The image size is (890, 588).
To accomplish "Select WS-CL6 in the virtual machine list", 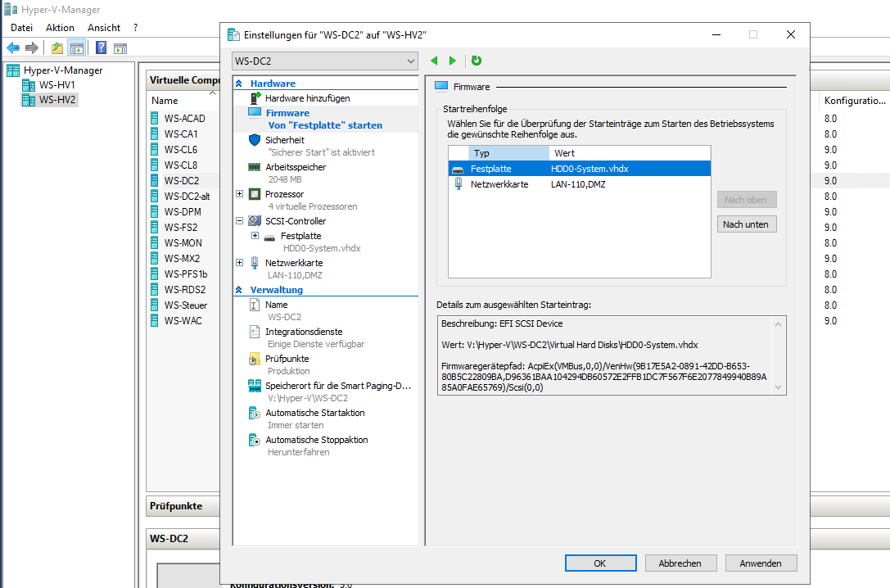I will (x=181, y=149).
